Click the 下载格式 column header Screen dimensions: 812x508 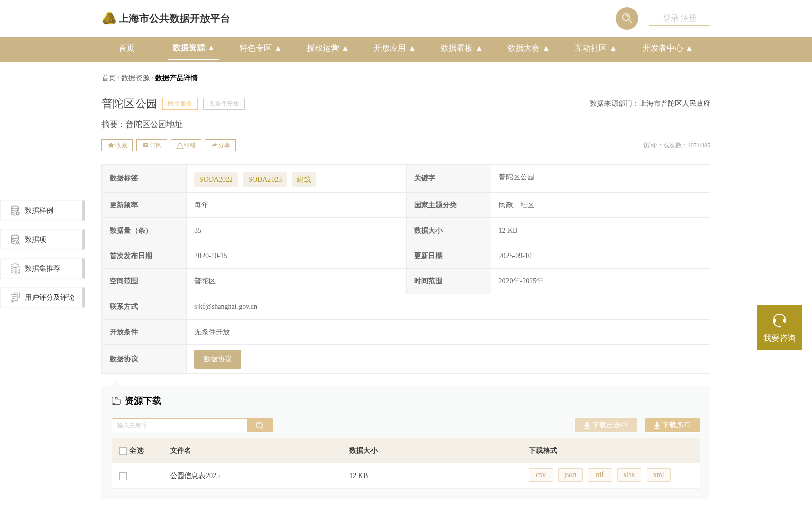(543, 451)
